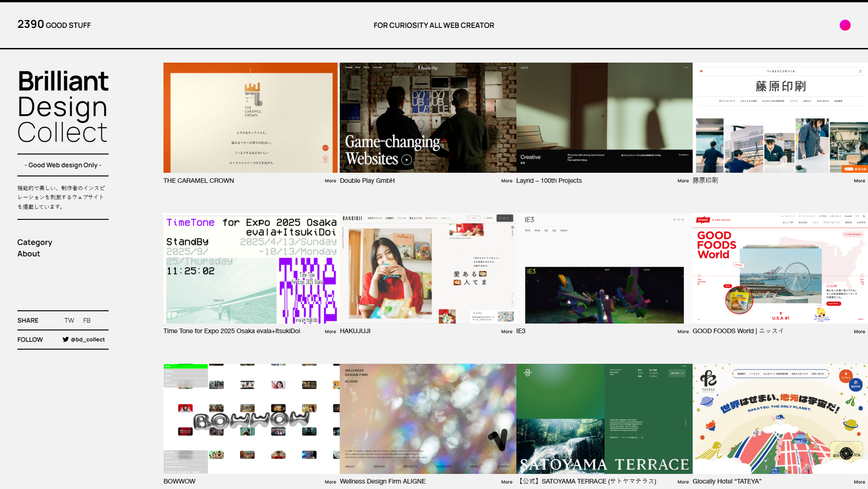
Task: Click the FOR CURIOSITY ALL WEB CREATOR tagline
Action: tap(434, 26)
